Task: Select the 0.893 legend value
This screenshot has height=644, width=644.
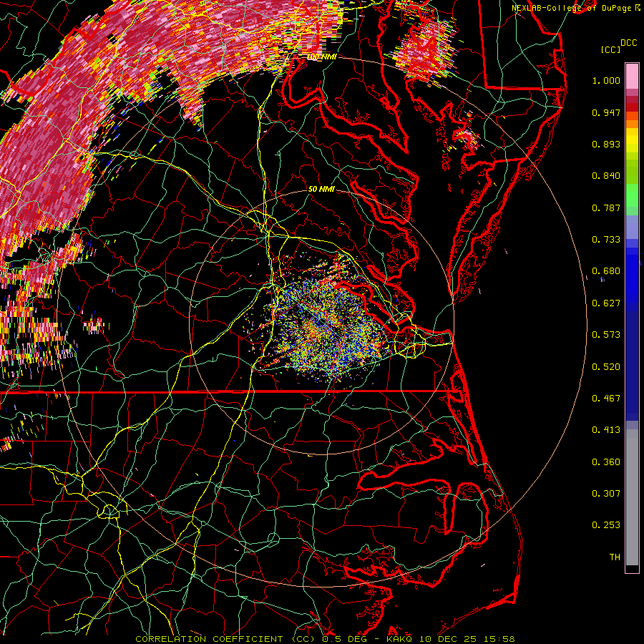Action: pos(606,144)
